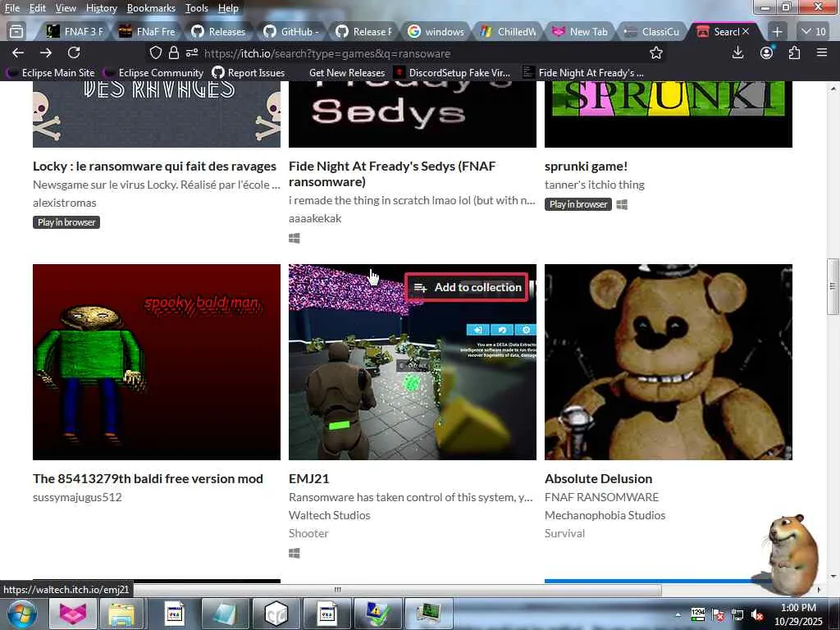Switch to the FNaF Fre tab
The height and width of the screenshot is (630, 840).
pos(147,32)
